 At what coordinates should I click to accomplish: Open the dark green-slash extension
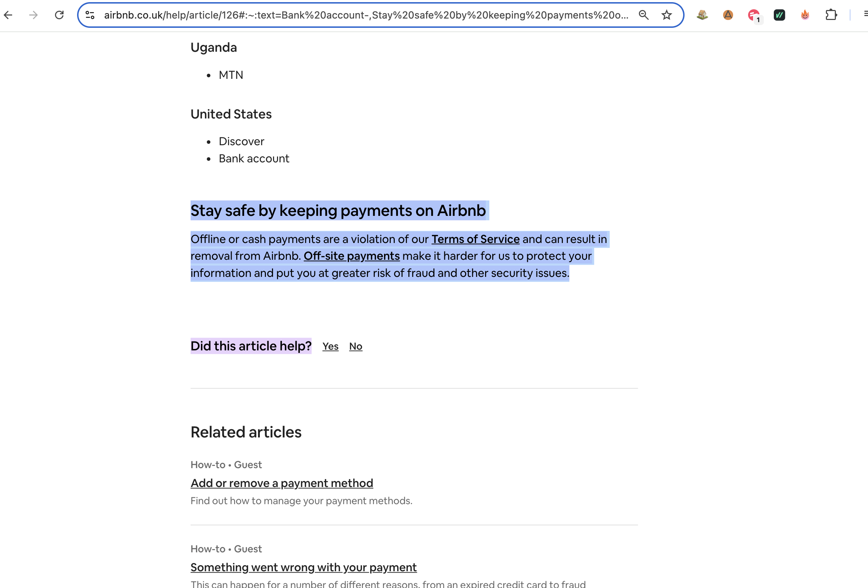point(779,15)
